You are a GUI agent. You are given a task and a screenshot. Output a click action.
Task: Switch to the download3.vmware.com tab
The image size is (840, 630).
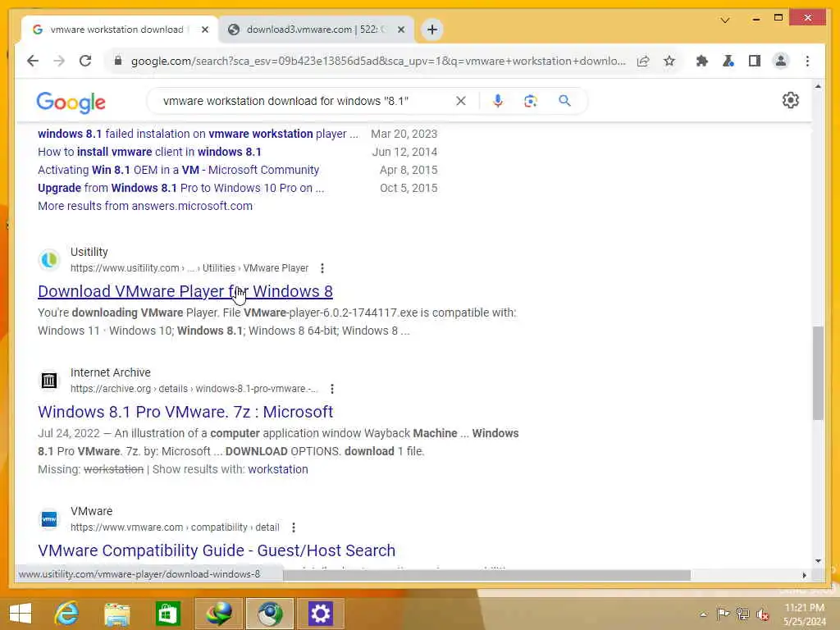click(x=311, y=30)
